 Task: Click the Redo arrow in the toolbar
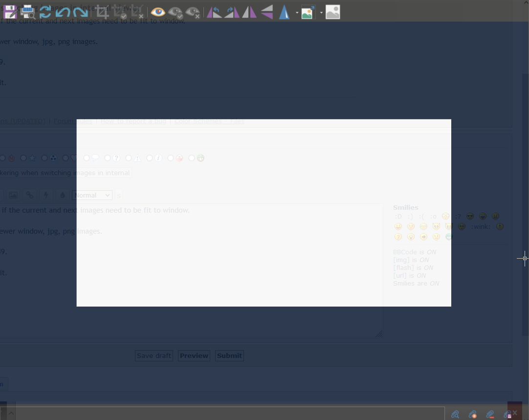coord(80,12)
